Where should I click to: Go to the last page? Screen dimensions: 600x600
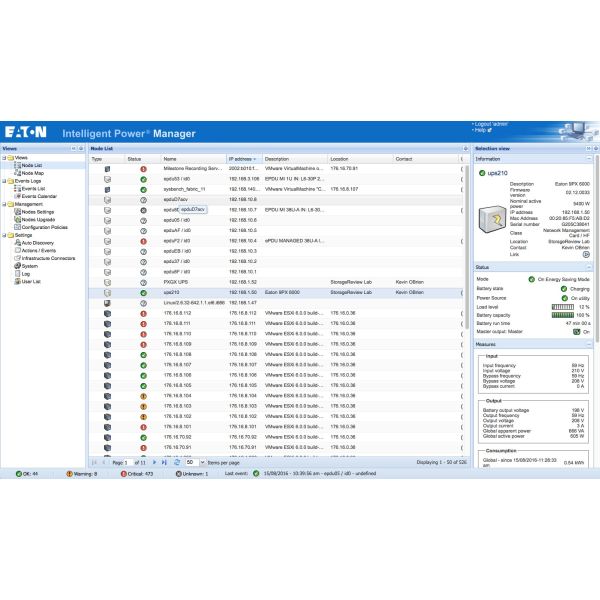pyautogui.click(x=164, y=462)
